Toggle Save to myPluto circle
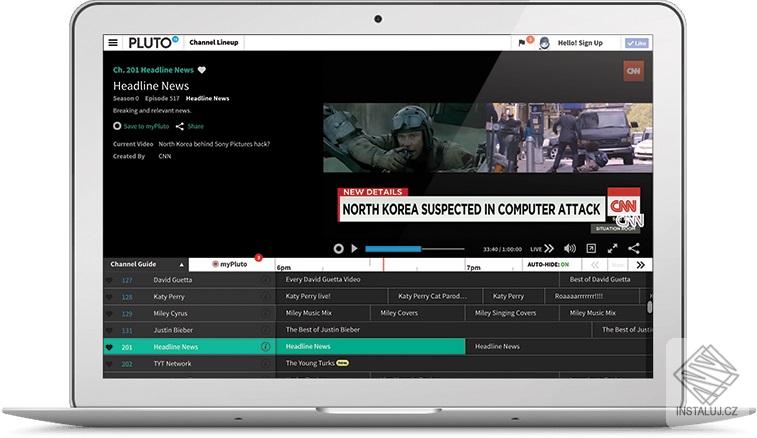The height and width of the screenshot is (438, 757). point(117,126)
